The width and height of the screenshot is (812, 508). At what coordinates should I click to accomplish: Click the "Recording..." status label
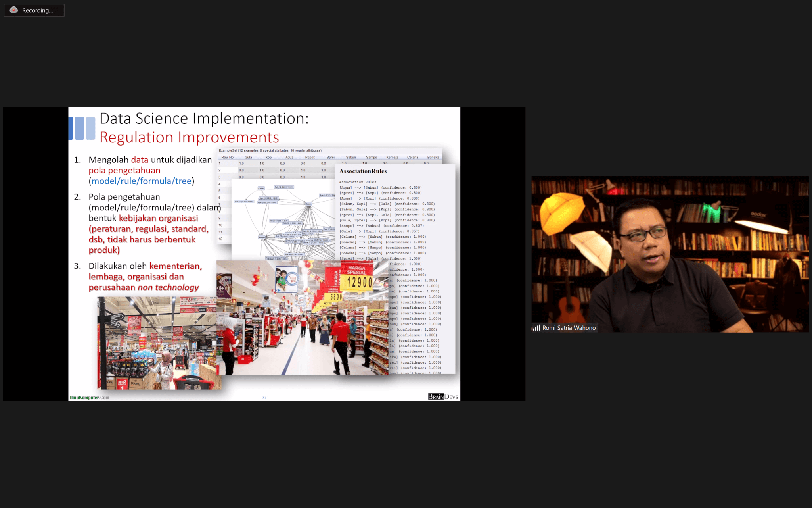tap(37, 10)
